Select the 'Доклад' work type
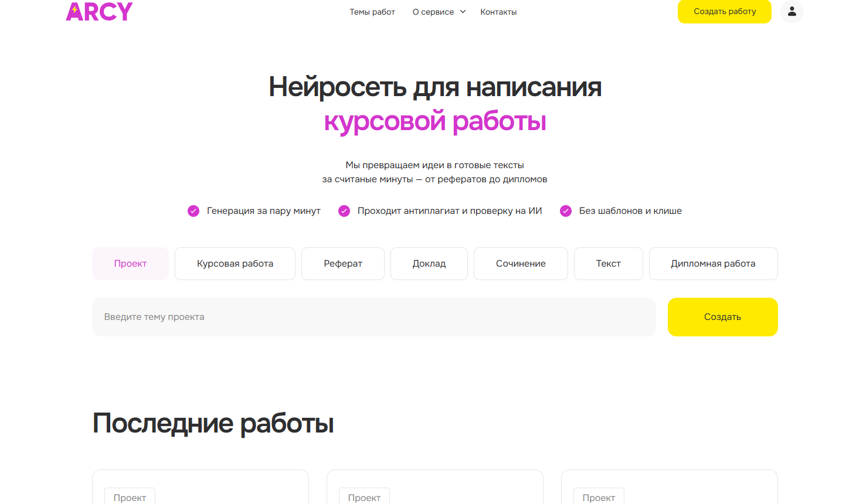856x504 pixels. [429, 263]
